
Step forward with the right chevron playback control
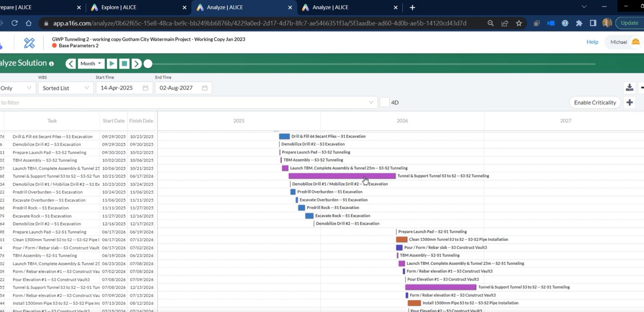[137, 63]
